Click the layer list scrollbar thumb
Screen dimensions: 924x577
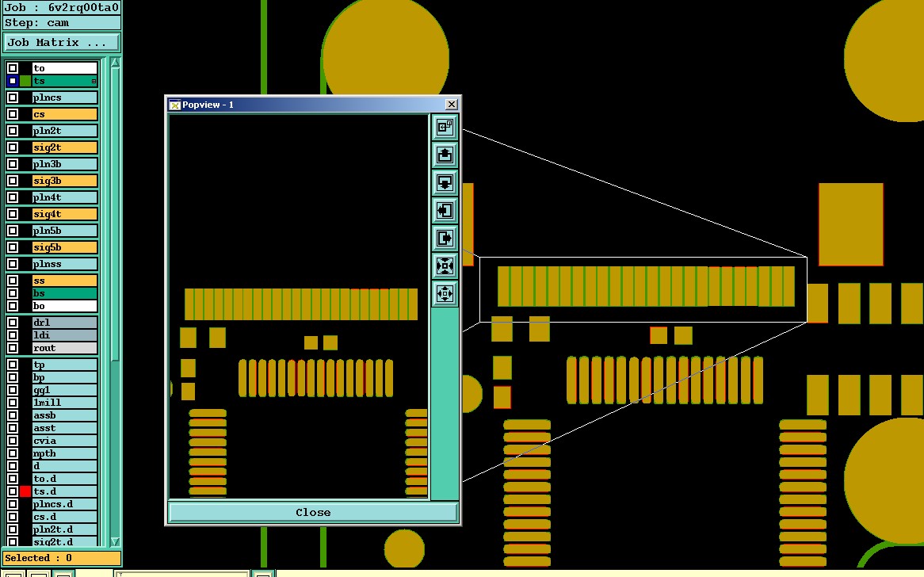[x=115, y=215]
